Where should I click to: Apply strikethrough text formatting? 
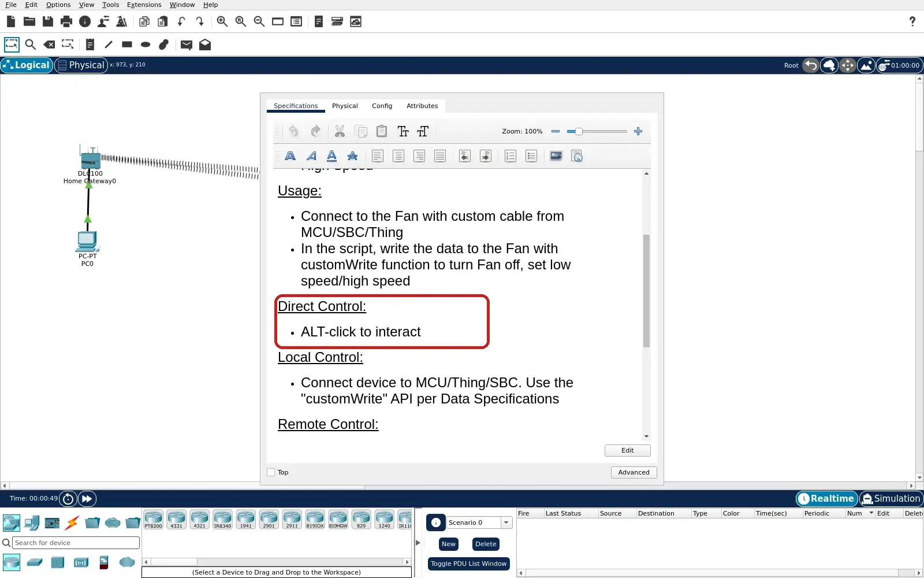click(352, 156)
